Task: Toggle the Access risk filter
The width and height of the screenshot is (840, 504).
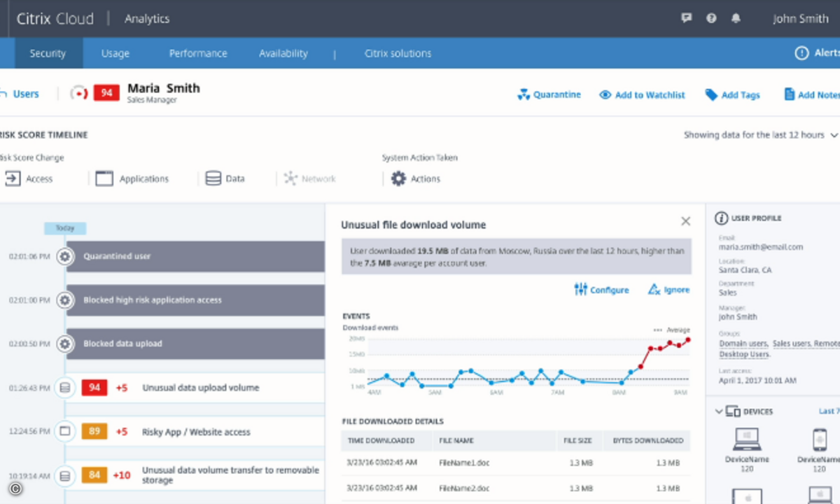Action: point(28,178)
